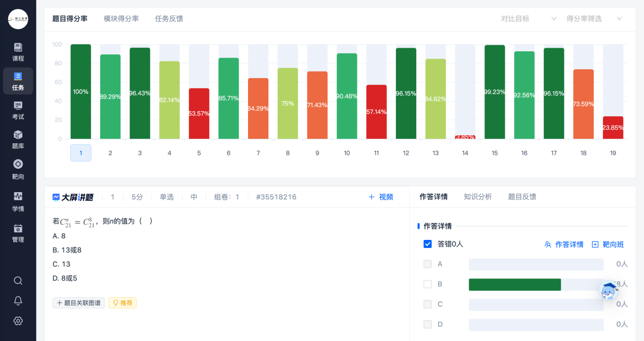Viewport: 644px width, 341px height.
Task: Open notifications bell icon
Action: coord(18,300)
